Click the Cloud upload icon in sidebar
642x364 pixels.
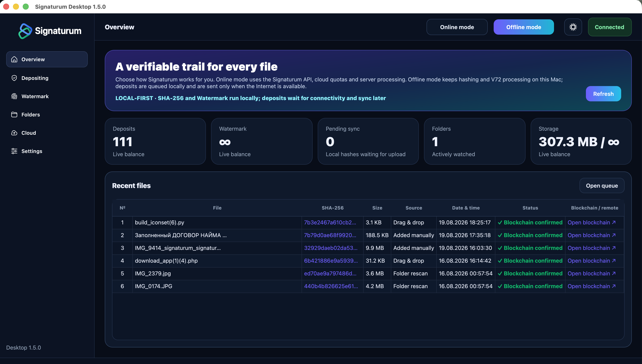[14, 133]
